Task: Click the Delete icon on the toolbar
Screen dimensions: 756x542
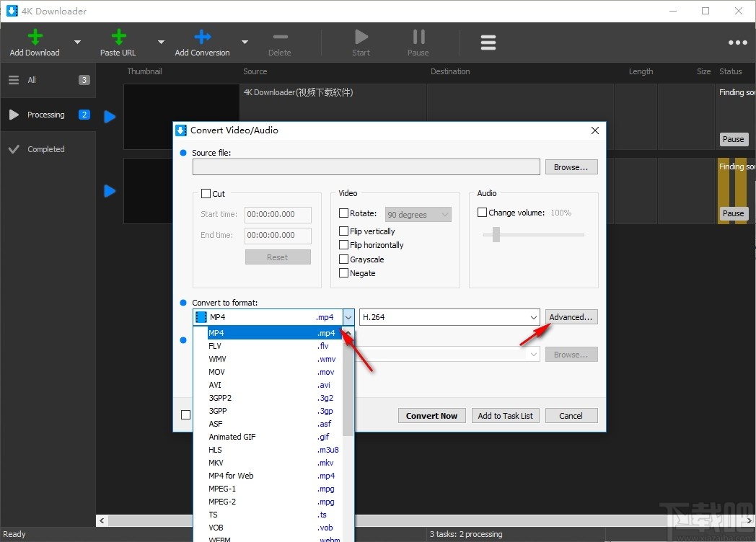Action: click(x=280, y=37)
